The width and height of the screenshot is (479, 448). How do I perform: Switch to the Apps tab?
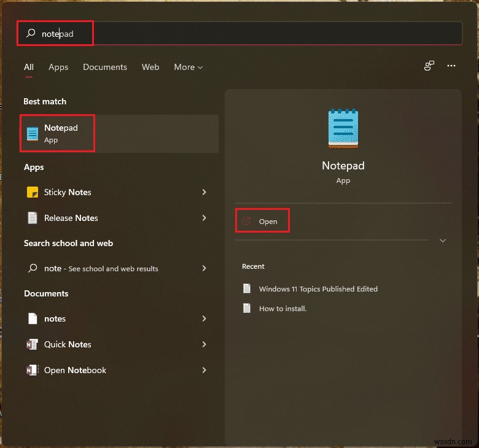(58, 67)
